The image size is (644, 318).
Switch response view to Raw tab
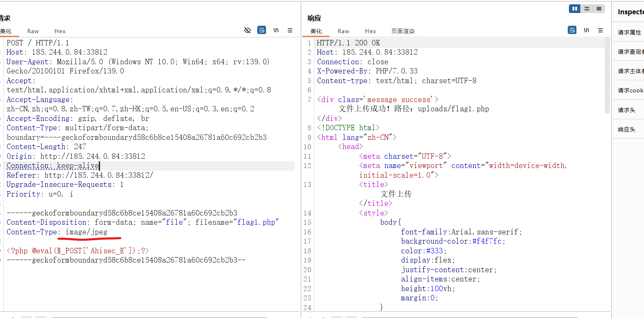point(343,31)
